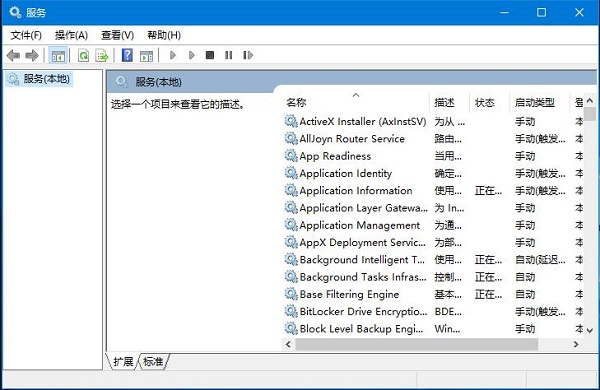
Task: Click the Services app icon in title bar
Action: pyautogui.click(x=15, y=12)
